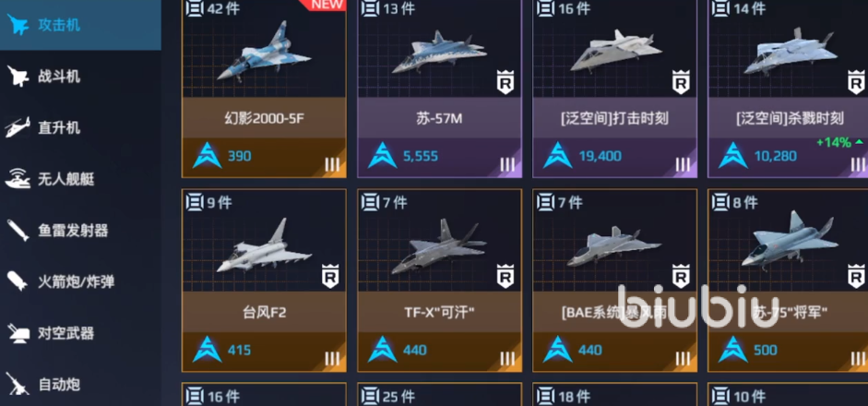
Task: Open the 台风F2 aircraft listing
Action: [264, 281]
